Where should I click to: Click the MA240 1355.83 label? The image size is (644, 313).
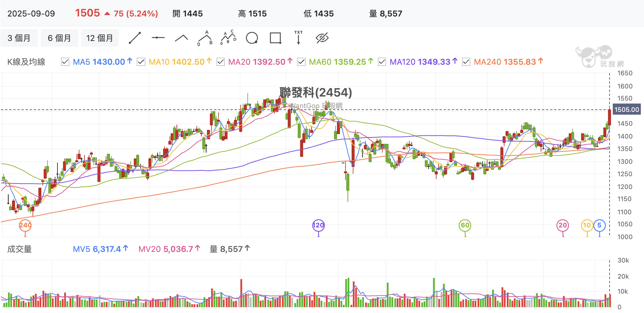(x=509, y=62)
